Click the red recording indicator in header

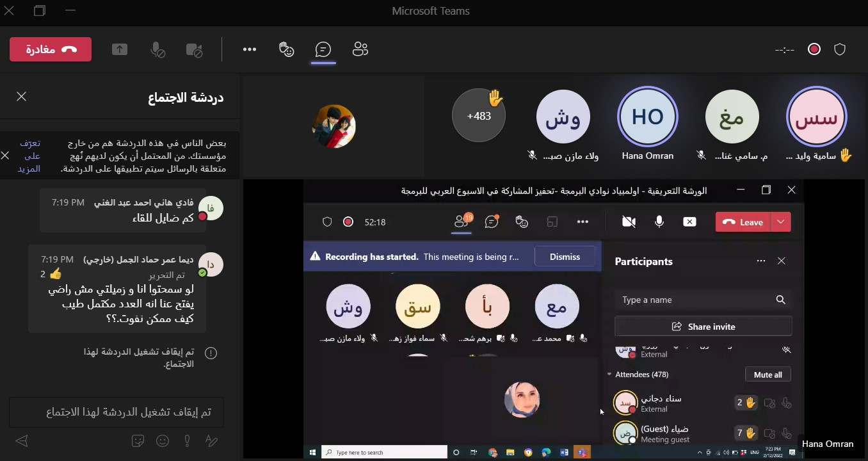click(x=814, y=49)
